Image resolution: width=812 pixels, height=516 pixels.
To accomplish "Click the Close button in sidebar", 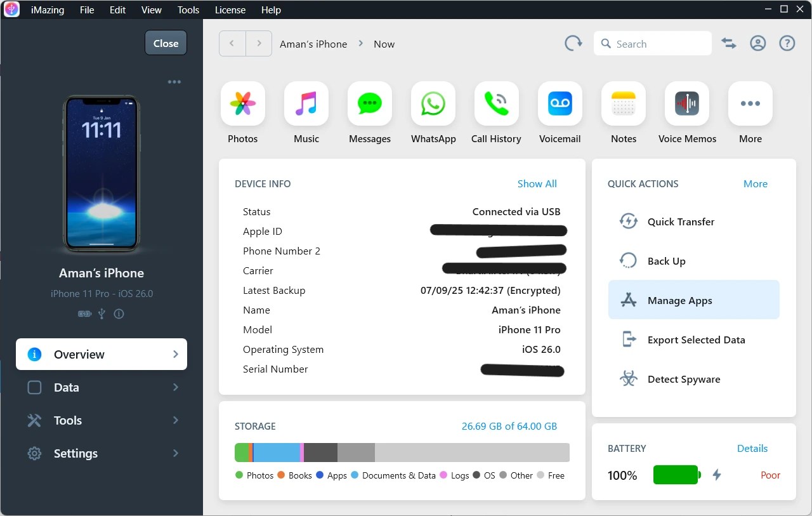I will click(x=166, y=43).
